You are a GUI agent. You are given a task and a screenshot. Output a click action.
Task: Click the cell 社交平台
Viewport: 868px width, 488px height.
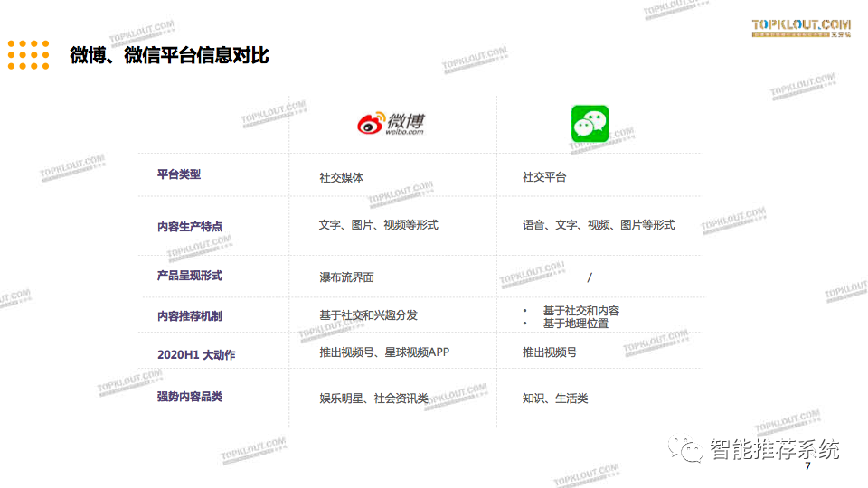pyautogui.click(x=544, y=177)
